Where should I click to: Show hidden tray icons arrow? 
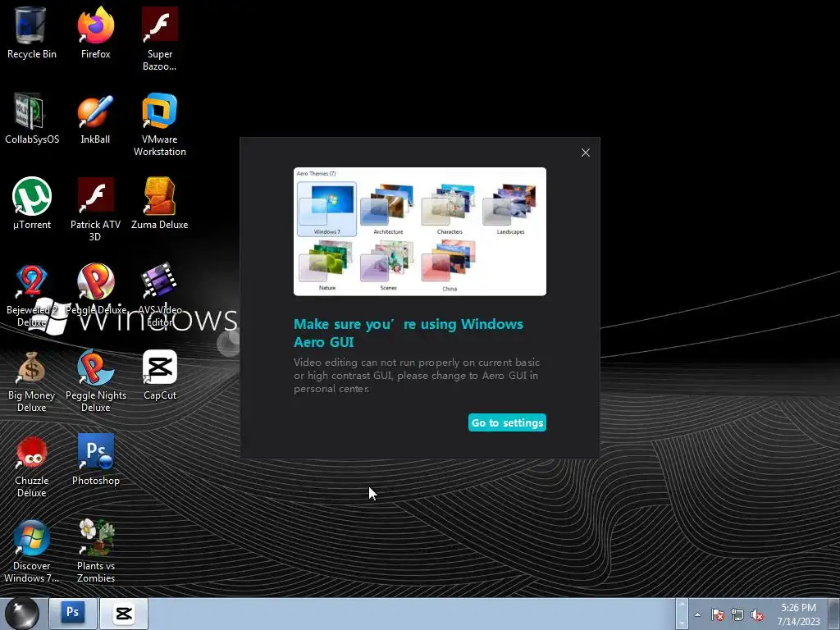coord(697,614)
